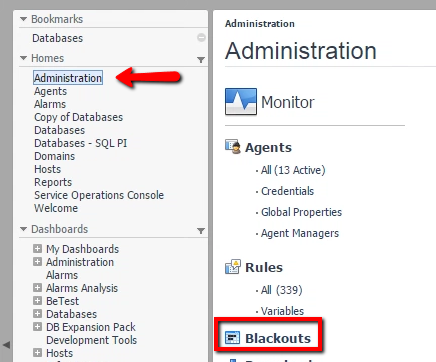Screen dimensions: 436x362
Task: Open Databases - SQL PI home
Action: pos(81,143)
